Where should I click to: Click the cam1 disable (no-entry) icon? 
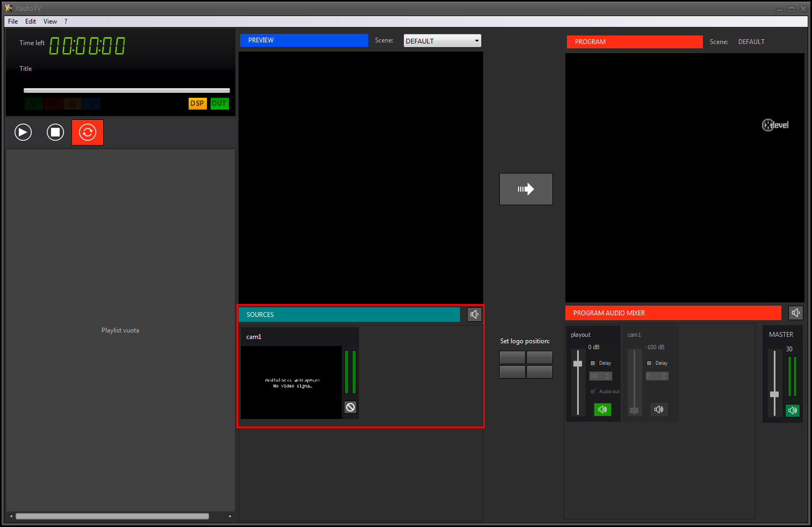350,407
